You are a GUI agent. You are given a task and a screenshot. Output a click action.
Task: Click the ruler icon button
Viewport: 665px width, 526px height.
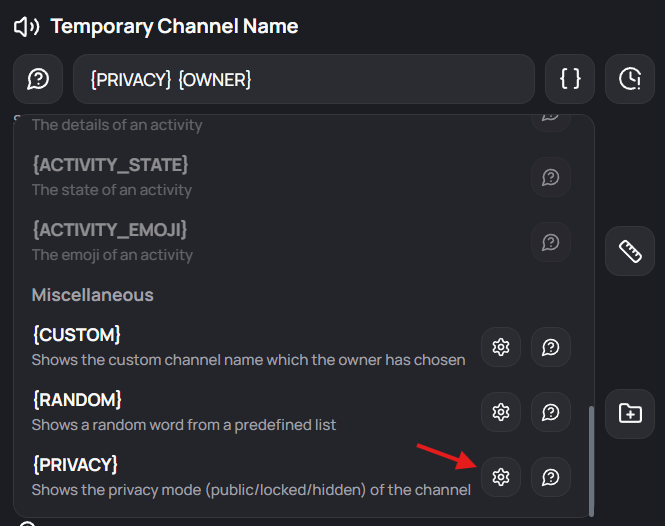pyautogui.click(x=630, y=251)
